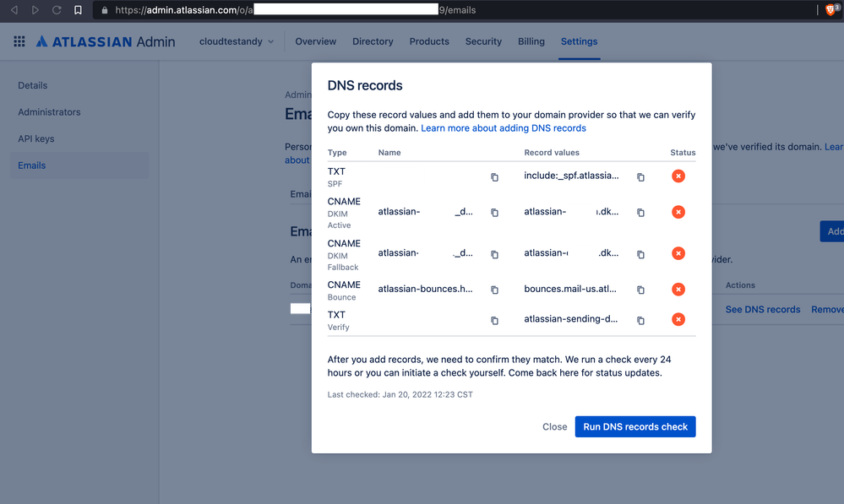Click the lock icon in address bar
The height and width of the screenshot is (504, 844).
pos(105,10)
